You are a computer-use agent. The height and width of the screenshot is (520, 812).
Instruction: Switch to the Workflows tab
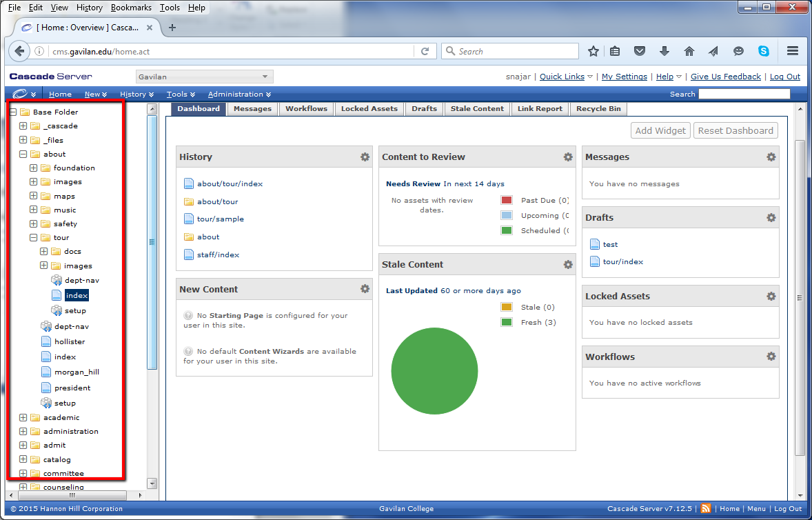(306, 109)
